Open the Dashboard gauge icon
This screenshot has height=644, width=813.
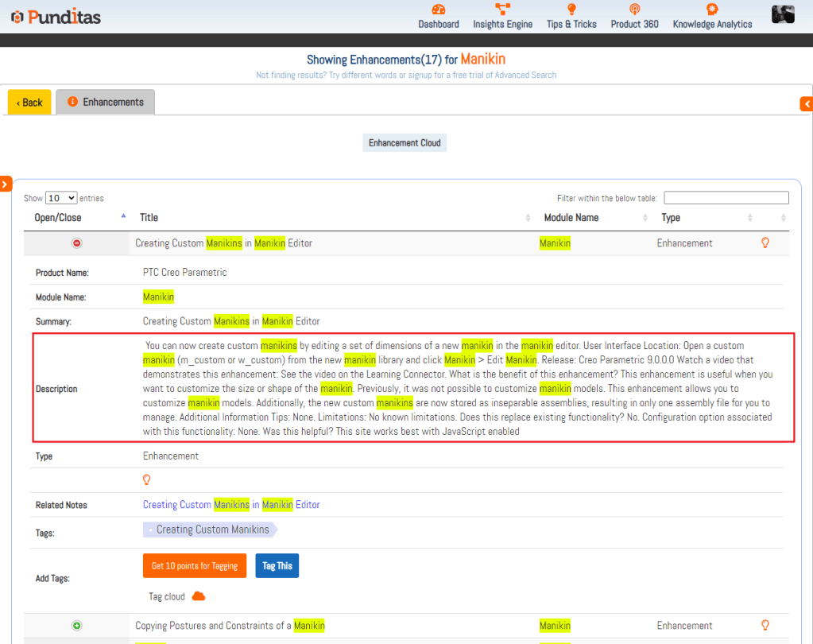pos(439,10)
